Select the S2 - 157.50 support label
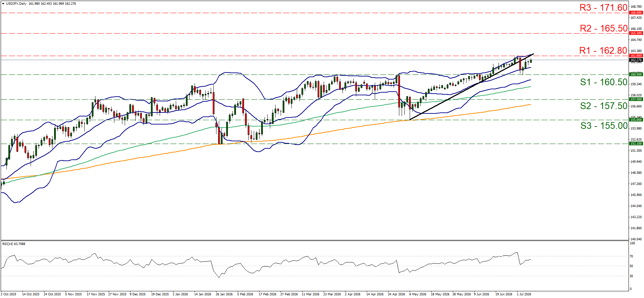The width and height of the screenshot is (644, 298). pyautogui.click(x=604, y=106)
